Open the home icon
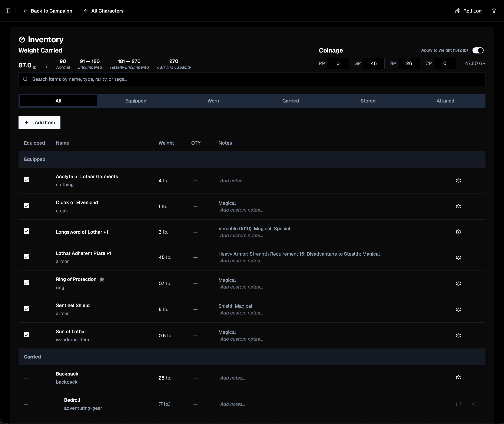This screenshot has height=424, width=504. point(494,11)
